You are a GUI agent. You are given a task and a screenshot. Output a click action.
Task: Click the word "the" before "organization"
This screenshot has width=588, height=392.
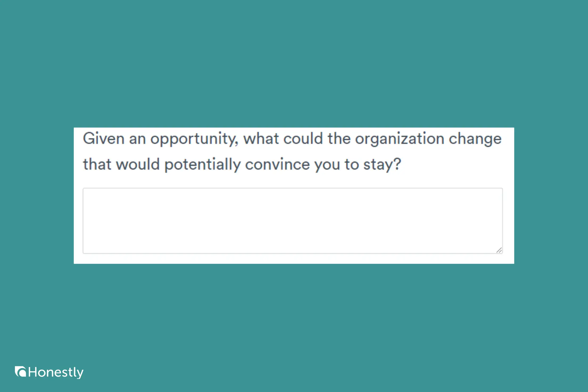tap(339, 139)
